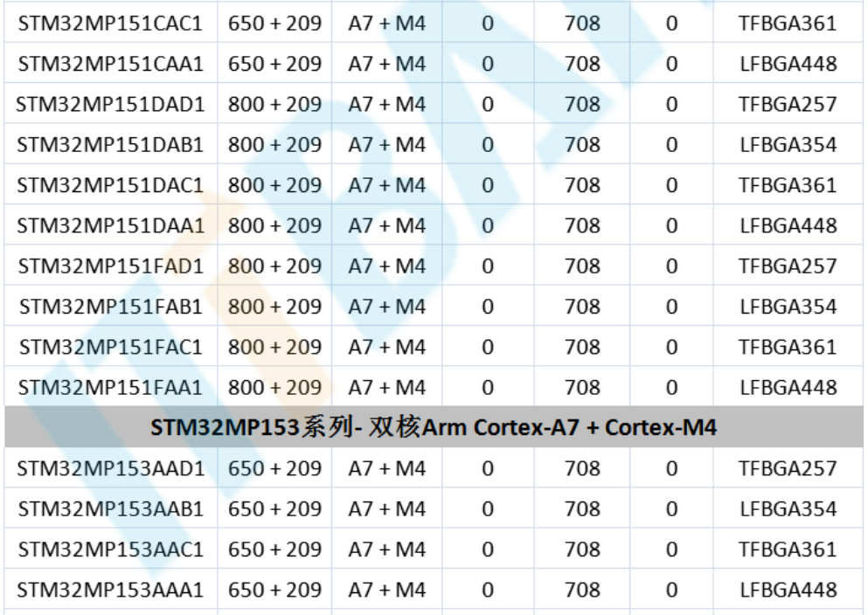
Task: Click TFBGA257 in the STM32MP151DAD1 row
Action: 788,104
